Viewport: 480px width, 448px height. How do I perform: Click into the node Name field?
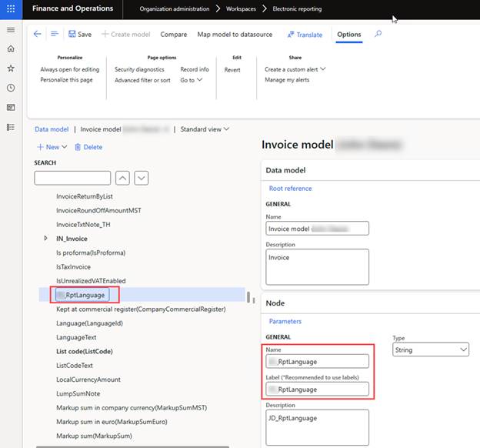click(x=317, y=361)
